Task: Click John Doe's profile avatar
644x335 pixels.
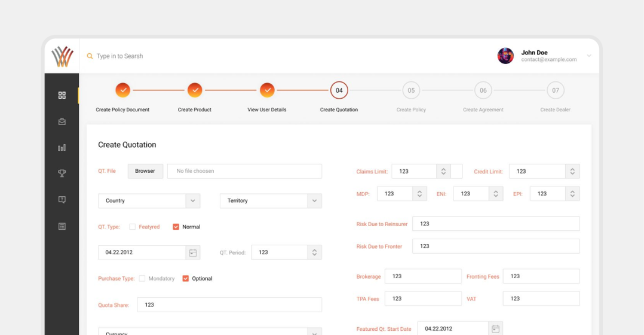Action: [x=505, y=56]
